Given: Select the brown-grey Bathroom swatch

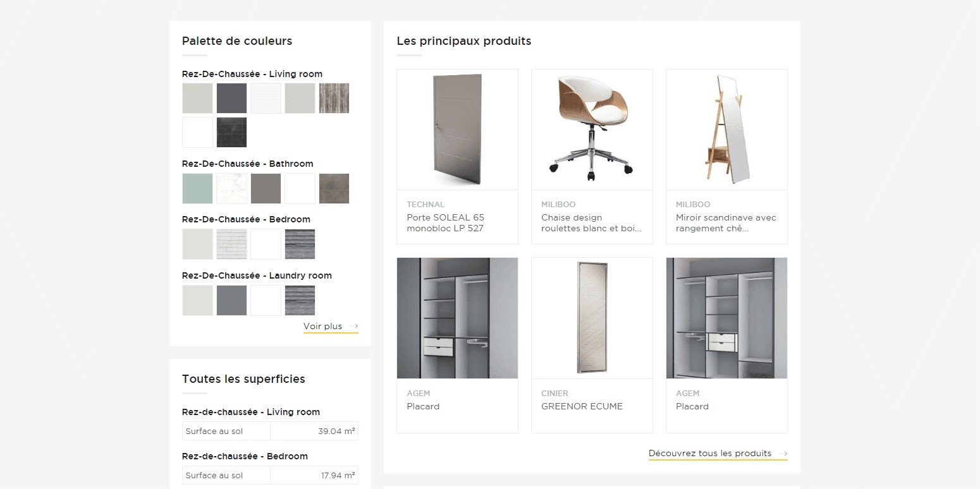Looking at the screenshot, I should coord(266,188).
